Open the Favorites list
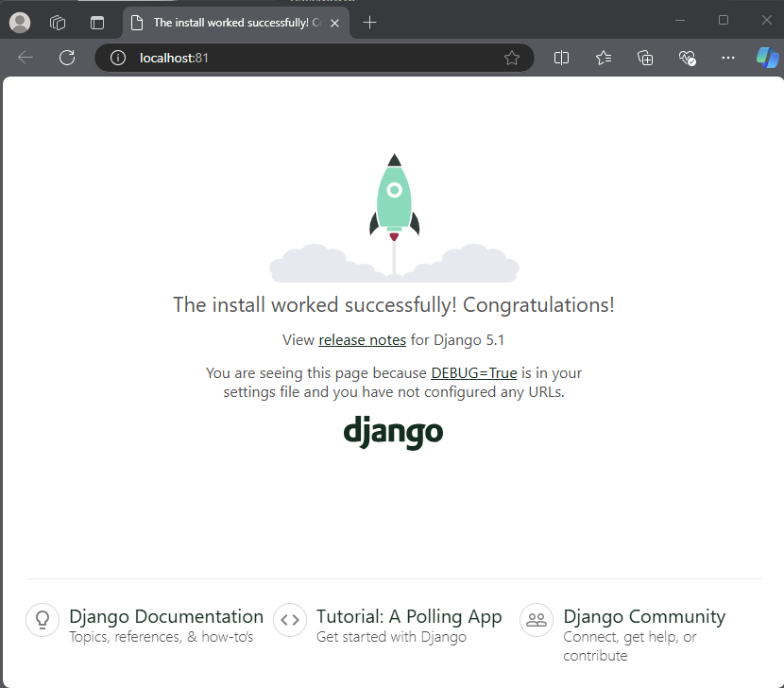The image size is (784, 688). pos(604,58)
